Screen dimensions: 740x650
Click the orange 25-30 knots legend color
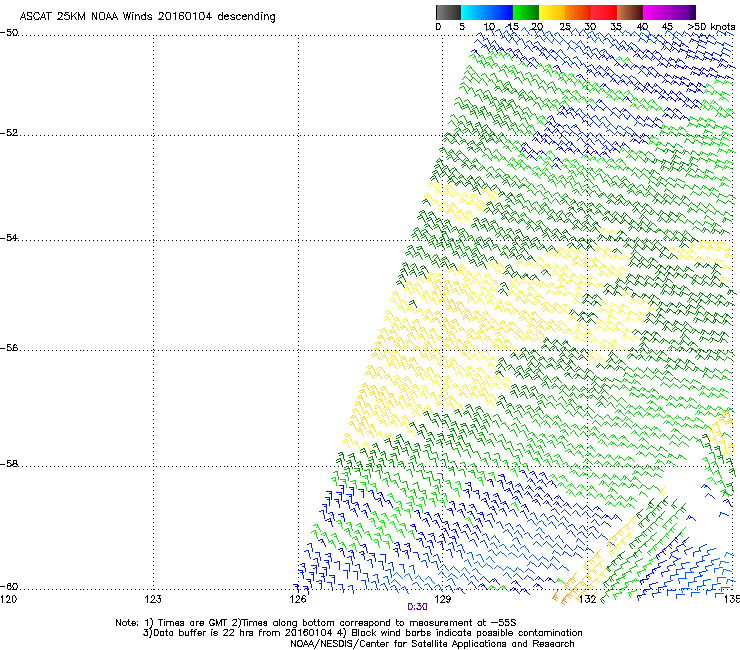point(578,12)
